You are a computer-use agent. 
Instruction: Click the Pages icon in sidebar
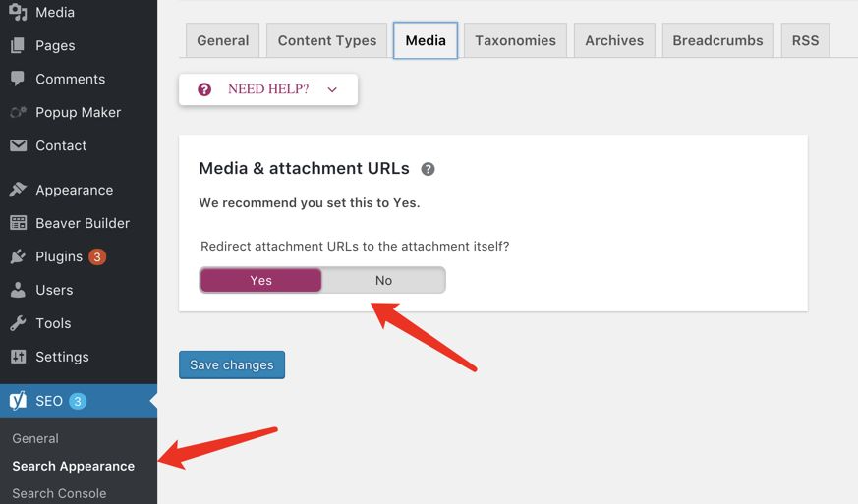tap(18, 45)
